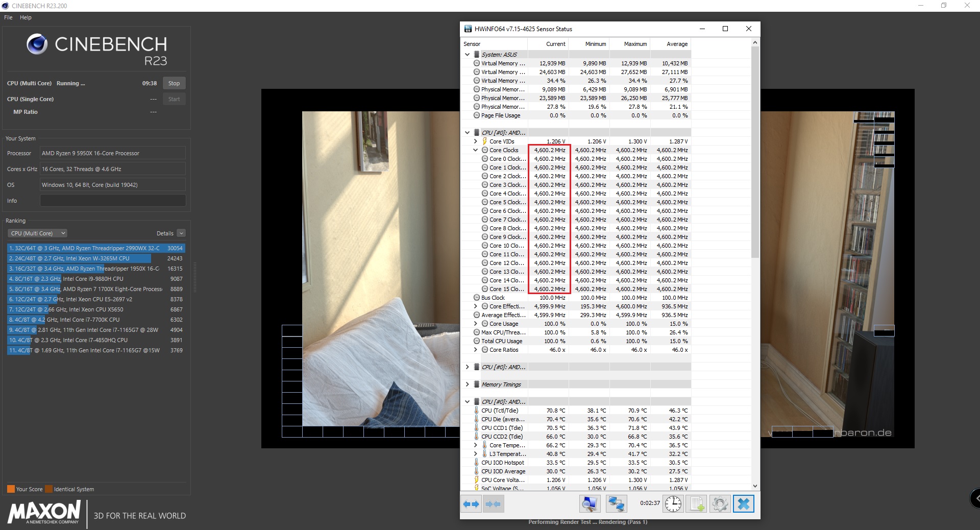Click the Current column header
This screenshot has height=530, width=980.
(548, 44)
